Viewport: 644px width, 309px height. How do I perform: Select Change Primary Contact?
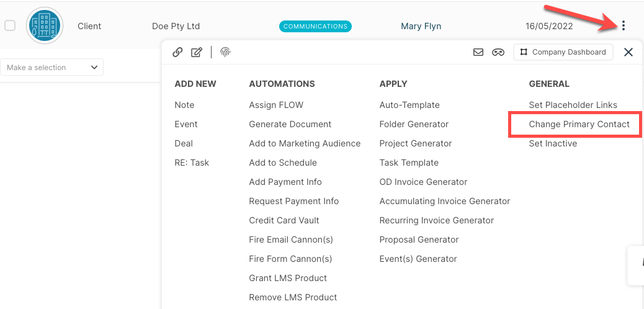(x=579, y=124)
